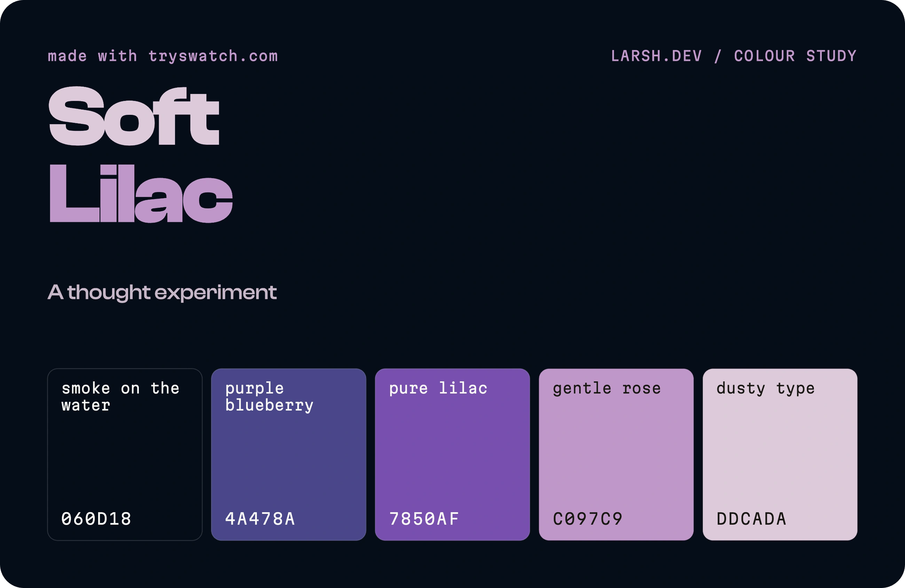This screenshot has width=905, height=588.
Task: Select the gentle rose swatch
Action: click(616, 454)
